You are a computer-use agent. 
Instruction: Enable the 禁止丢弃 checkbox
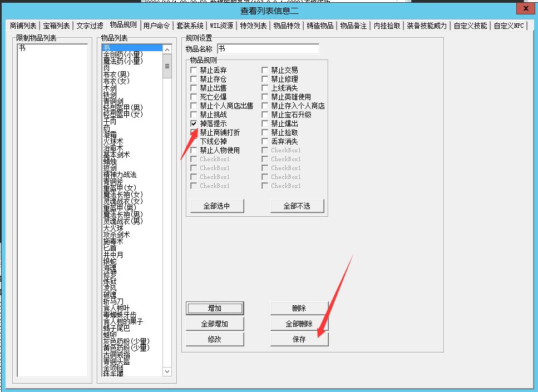pos(194,70)
